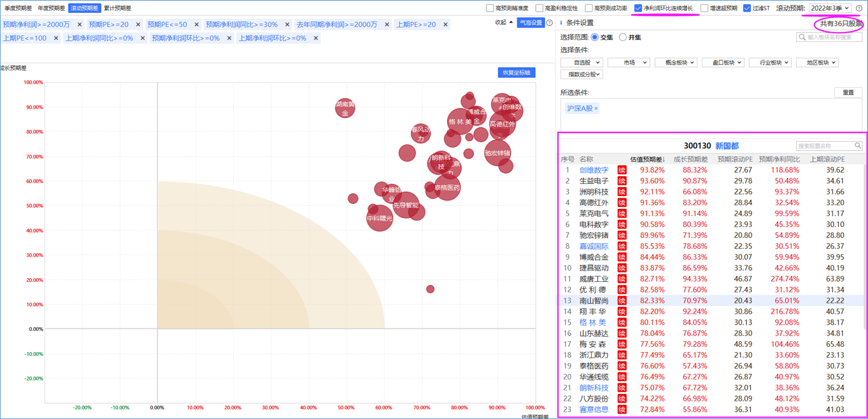Image resolution: width=868 pixels, height=419 pixels.
Task: Remove the 预期PE<=50 filter chip
Action: point(197,24)
